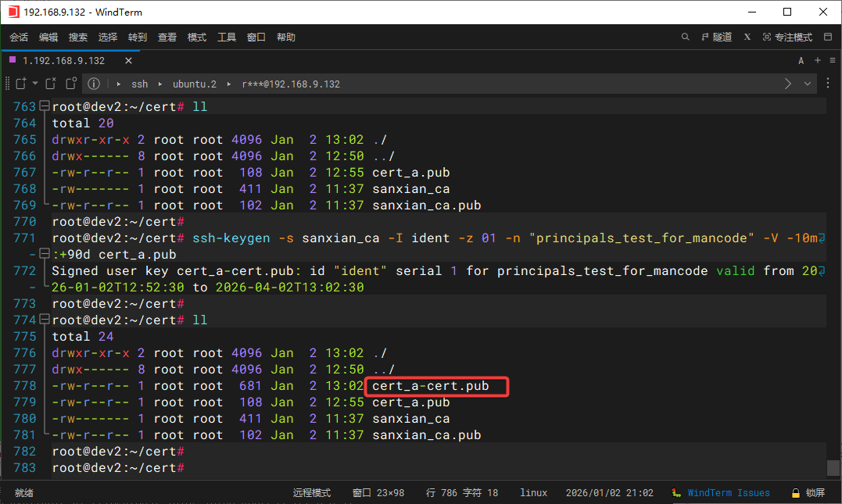This screenshot has width=842, height=504.
Task: Open the session info circle icon
Action: click(94, 84)
